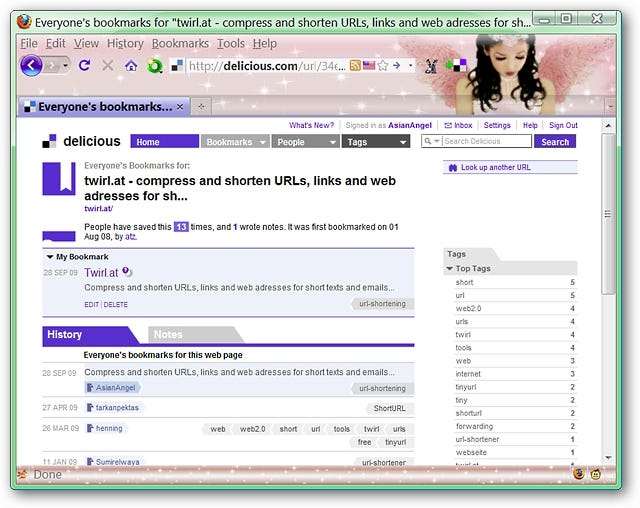Collapse the Top Tags section
Screen dimensions: 640x508
(450, 269)
